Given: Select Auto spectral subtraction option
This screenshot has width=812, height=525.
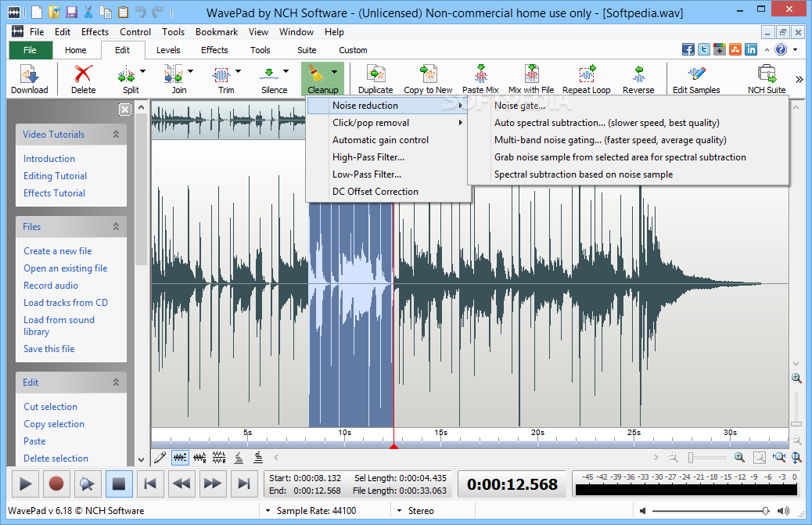Looking at the screenshot, I should coord(628,123).
